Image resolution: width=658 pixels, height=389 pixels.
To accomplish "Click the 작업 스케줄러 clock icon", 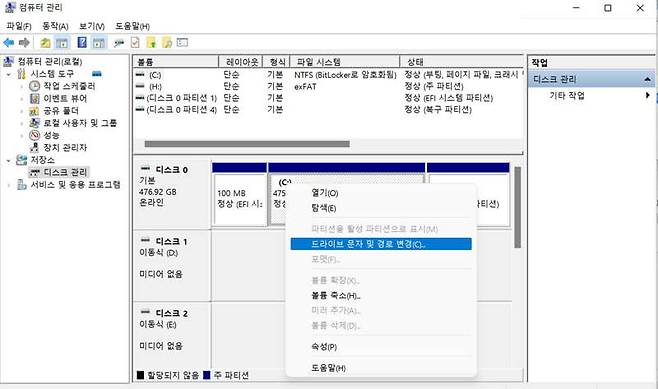I will (x=34, y=86).
